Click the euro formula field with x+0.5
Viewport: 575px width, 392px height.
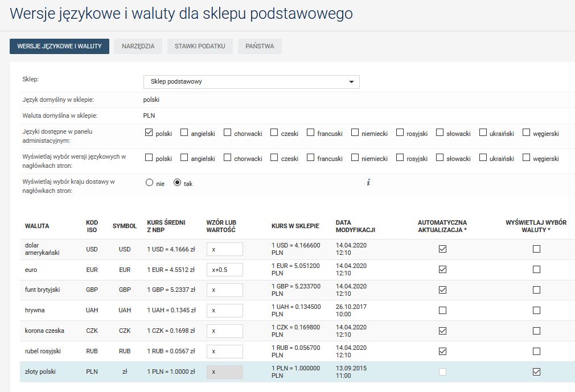224,270
